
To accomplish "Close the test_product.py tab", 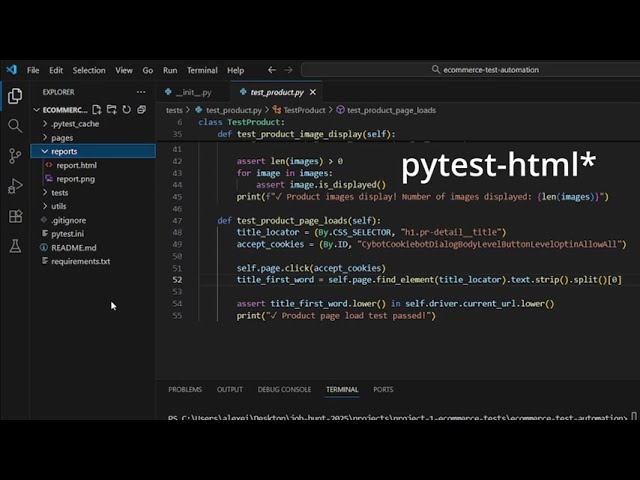I will pos(313,92).
